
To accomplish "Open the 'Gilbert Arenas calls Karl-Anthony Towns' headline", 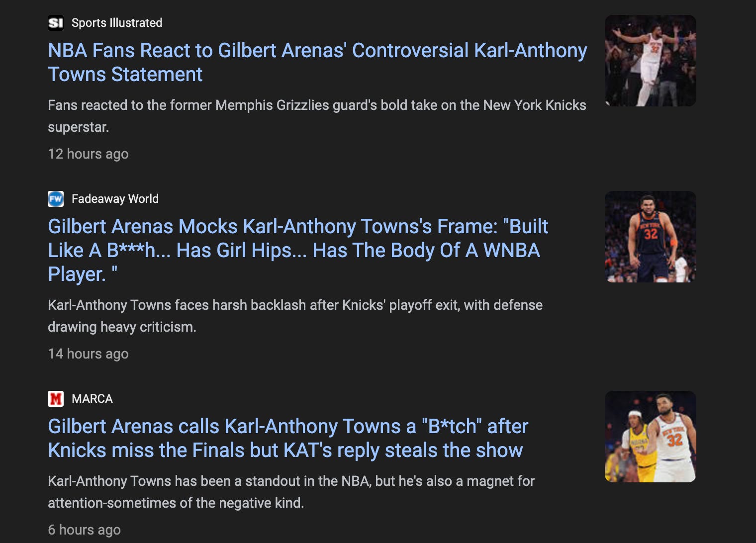I will tap(288, 438).
